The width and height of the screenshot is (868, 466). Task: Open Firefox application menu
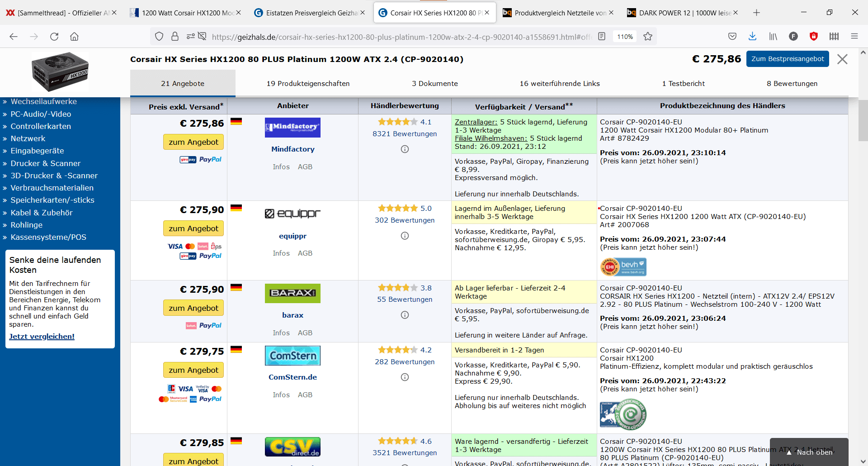[854, 37]
